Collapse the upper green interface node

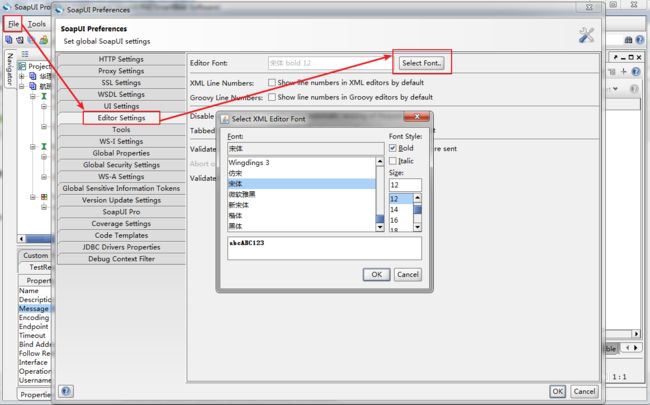[x=33, y=96]
